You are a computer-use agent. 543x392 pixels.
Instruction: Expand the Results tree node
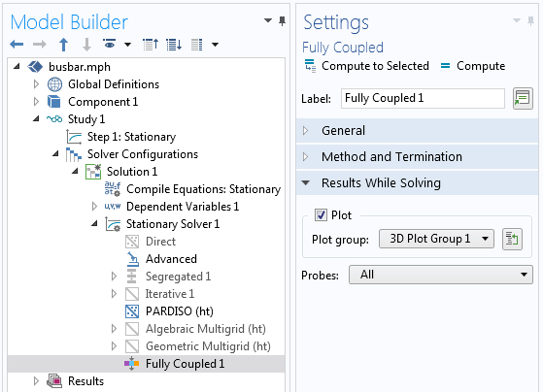click(x=36, y=381)
